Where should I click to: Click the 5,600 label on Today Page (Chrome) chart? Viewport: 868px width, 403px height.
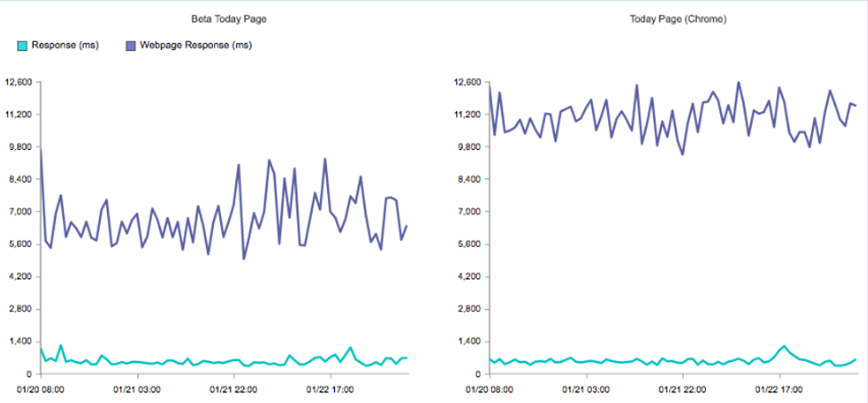tap(469, 244)
